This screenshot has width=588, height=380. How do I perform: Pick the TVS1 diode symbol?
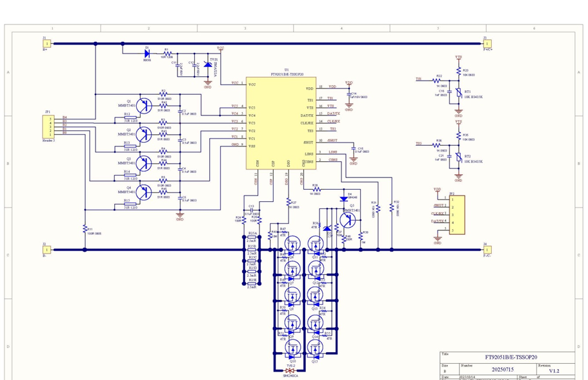207,65
